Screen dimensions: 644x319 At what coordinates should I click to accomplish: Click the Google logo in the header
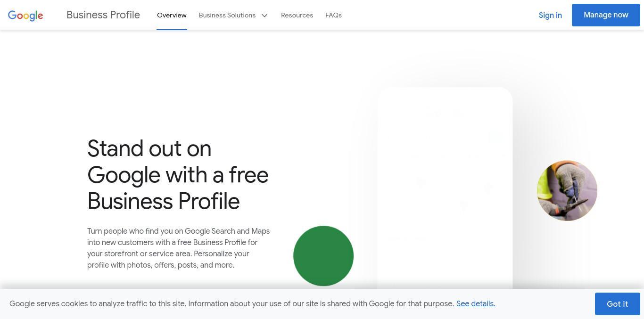(25, 16)
